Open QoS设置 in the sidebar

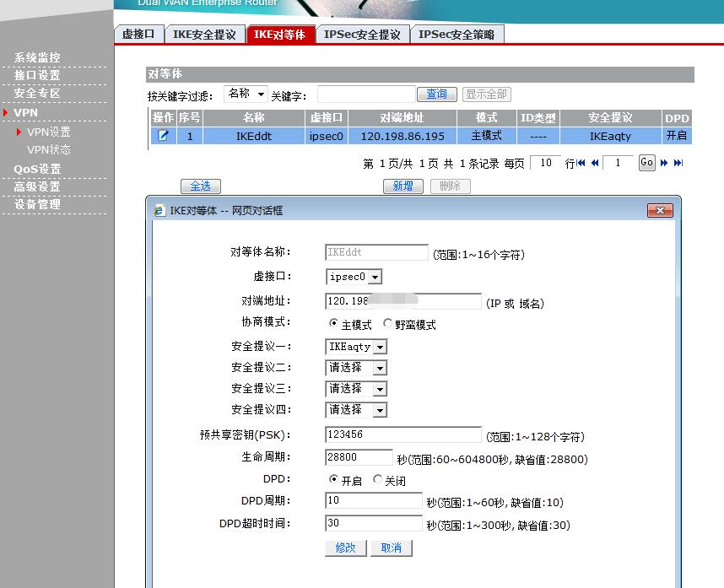point(37,169)
